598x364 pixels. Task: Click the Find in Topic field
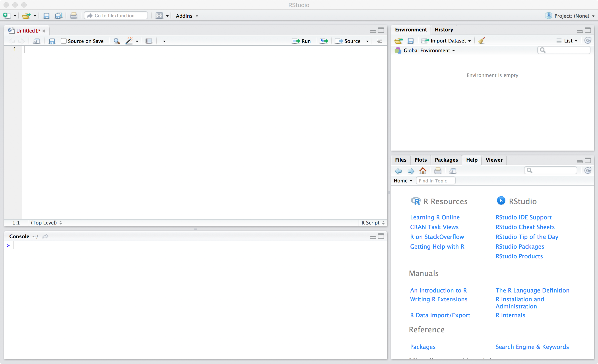pyautogui.click(x=436, y=181)
